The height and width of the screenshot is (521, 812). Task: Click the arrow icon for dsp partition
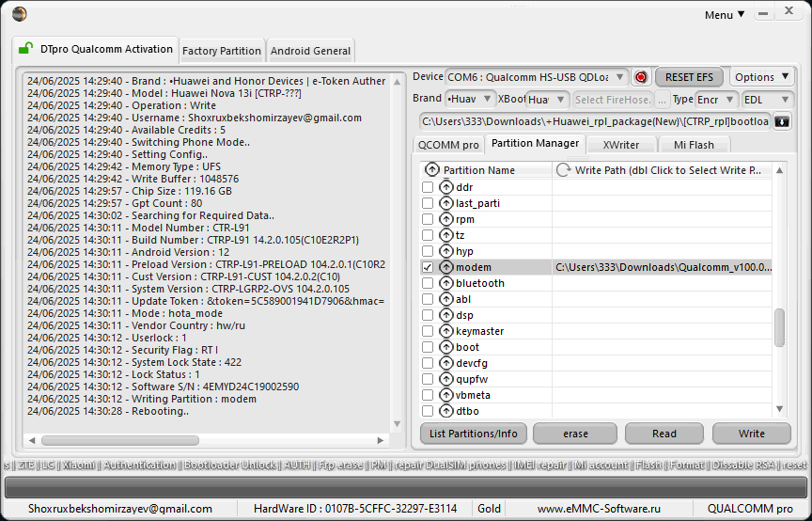click(445, 315)
